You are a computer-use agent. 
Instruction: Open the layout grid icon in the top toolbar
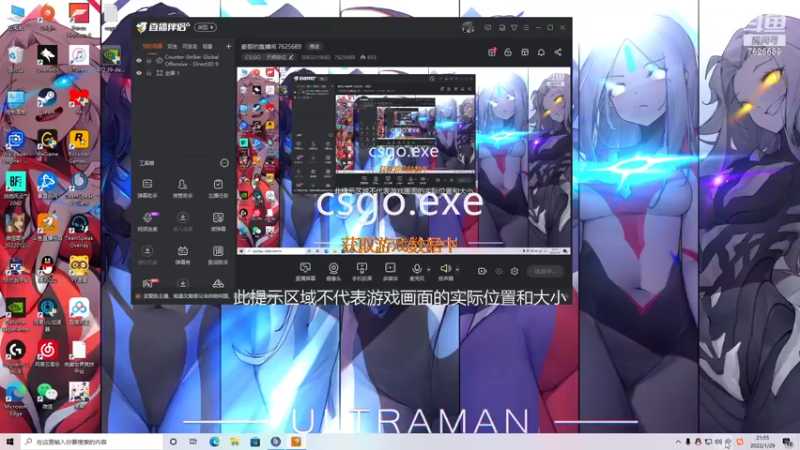pyautogui.click(x=524, y=52)
